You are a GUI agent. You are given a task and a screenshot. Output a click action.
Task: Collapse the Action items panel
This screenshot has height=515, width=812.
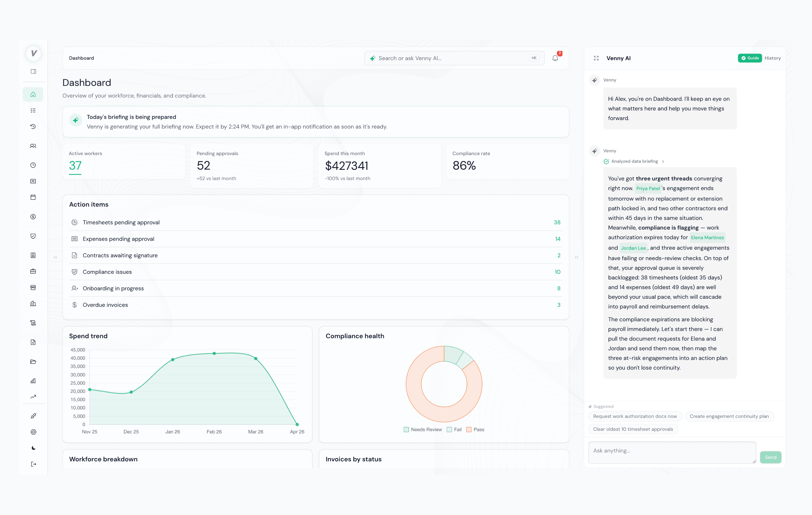(89, 204)
